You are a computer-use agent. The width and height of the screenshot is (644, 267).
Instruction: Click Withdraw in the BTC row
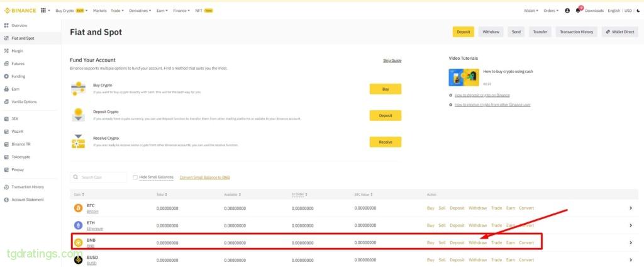[x=478, y=208]
